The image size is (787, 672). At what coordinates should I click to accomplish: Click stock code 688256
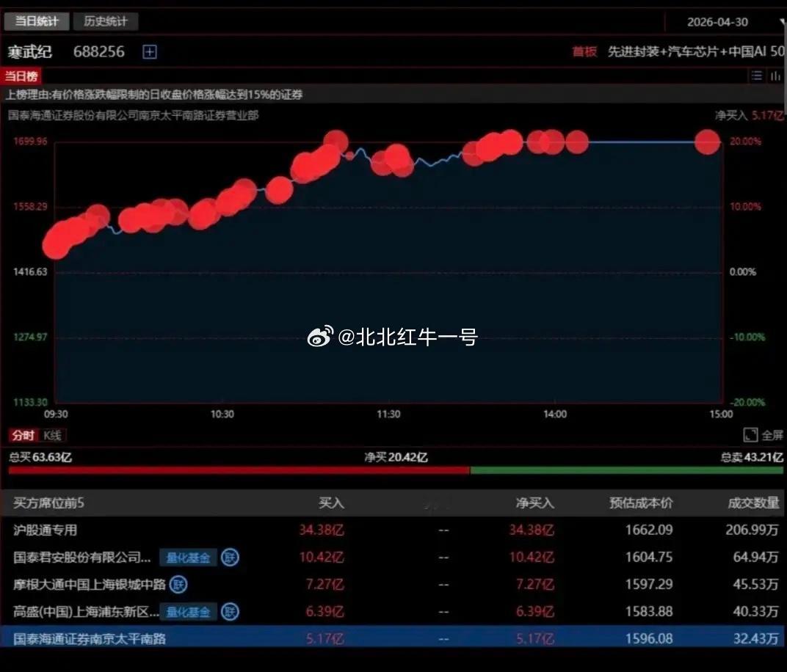click(99, 51)
